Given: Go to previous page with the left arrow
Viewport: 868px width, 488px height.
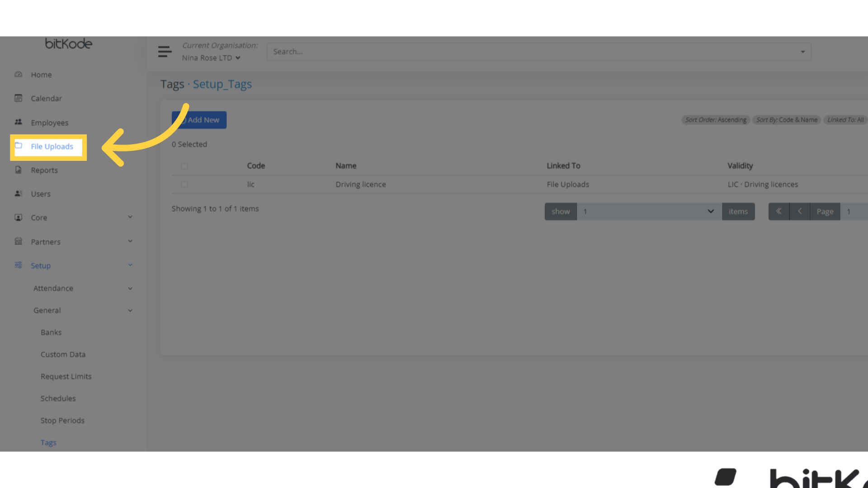Looking at the screenshot, I should [x=799, y=211].
